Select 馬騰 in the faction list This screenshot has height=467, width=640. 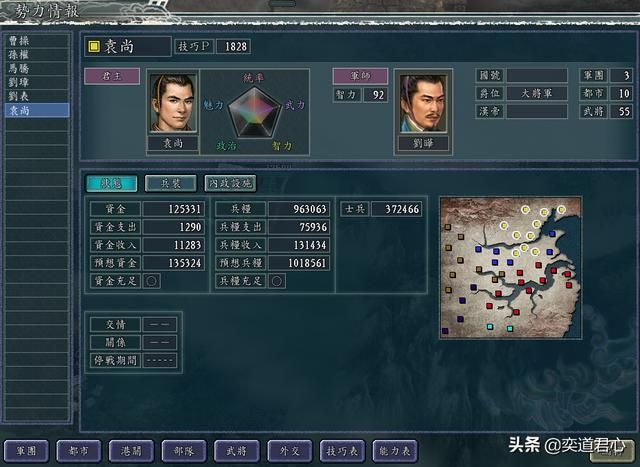tap(37, 69)
